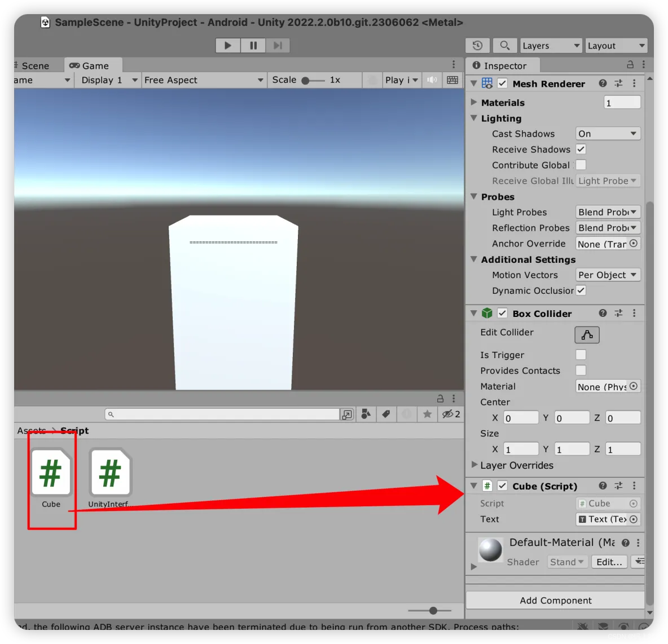Viewport: 668px width, 644px height.
Task: Click the Materials count field
Action: 622,103
